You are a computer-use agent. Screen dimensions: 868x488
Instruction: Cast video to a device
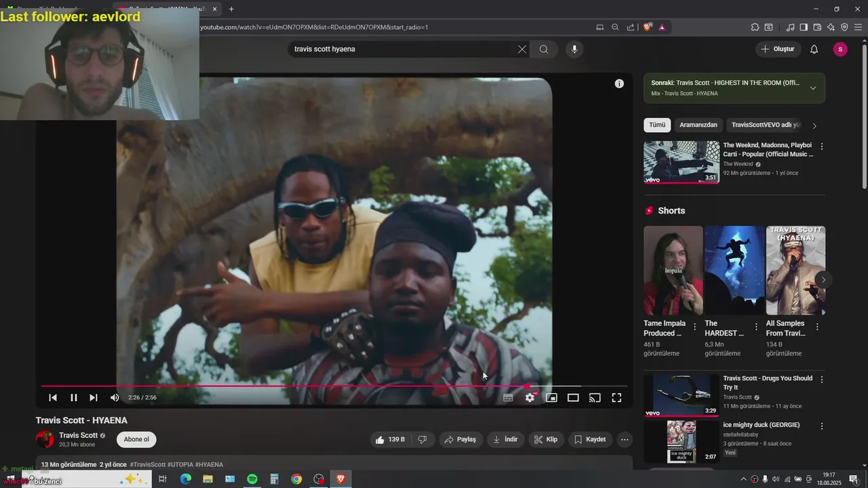click(x=595, y=398)
